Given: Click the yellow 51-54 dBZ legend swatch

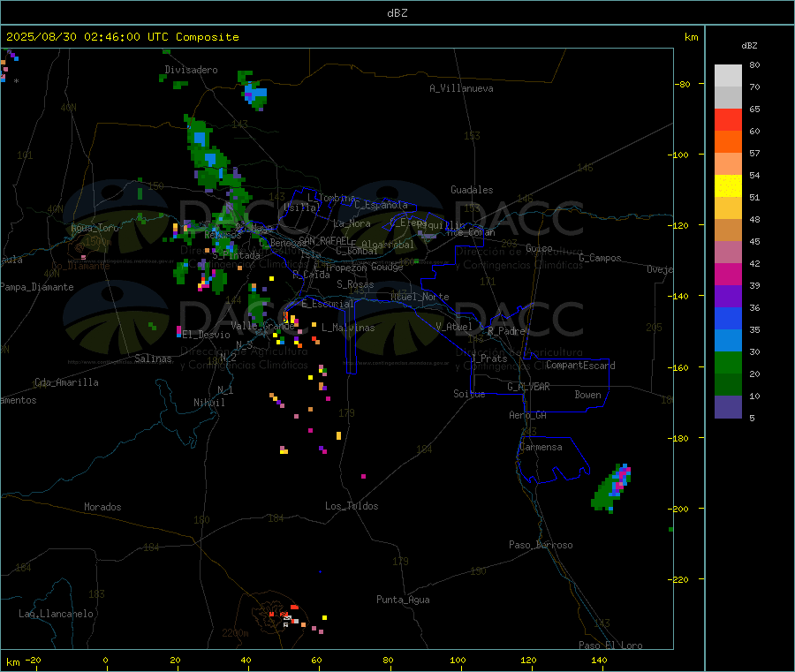Looking at the screenshot, I should 728,186.
